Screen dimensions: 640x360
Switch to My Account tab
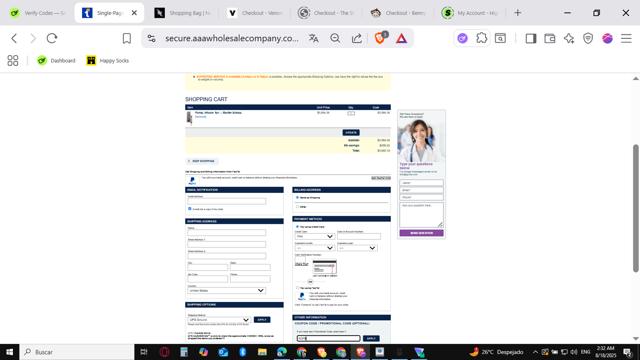pos(470,13)
